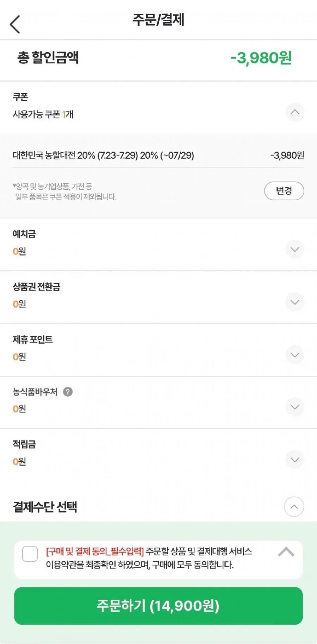The width and height of the screenshot is (317, 644).
Task: Tap the 변경 button to change coupon
Action: (x=284, y=191)
